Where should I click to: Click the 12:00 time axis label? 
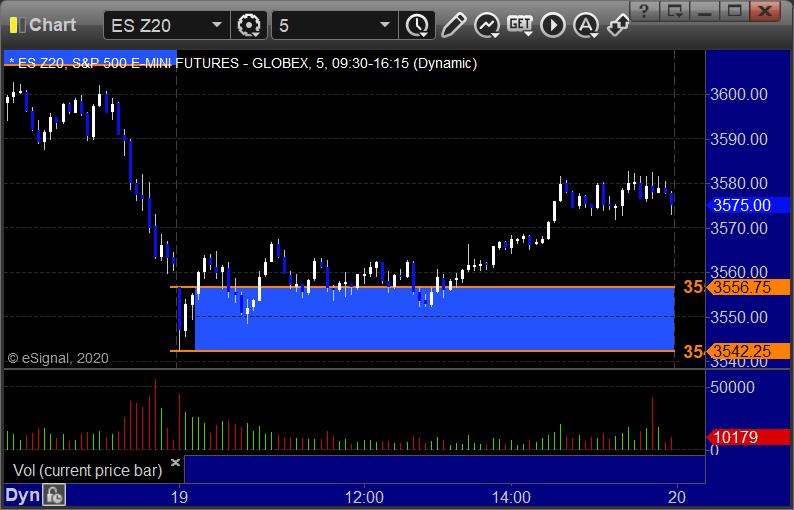(364, 497)
